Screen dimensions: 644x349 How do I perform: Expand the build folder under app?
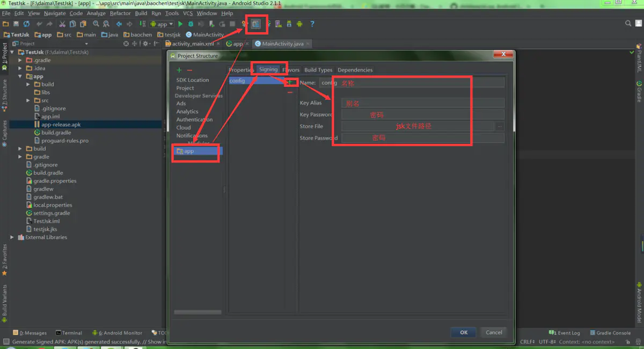coord(28,84)
